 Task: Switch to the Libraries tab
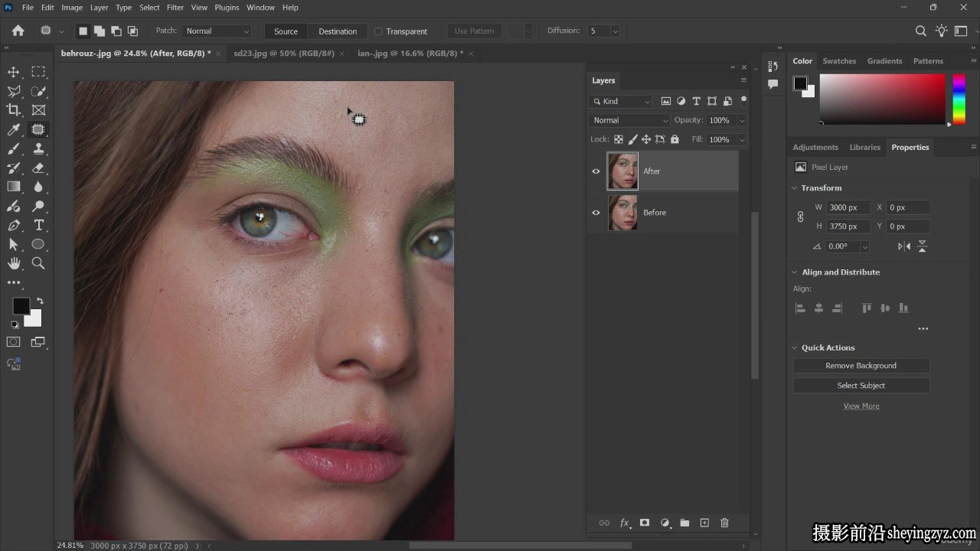click(x=865, y=148)
